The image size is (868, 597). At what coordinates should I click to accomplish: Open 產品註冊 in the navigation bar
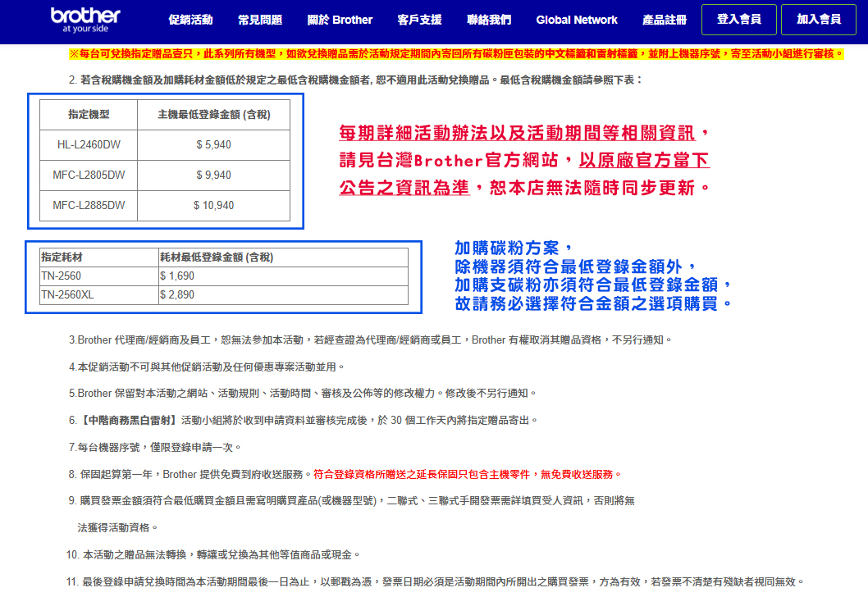coord(664,20)
